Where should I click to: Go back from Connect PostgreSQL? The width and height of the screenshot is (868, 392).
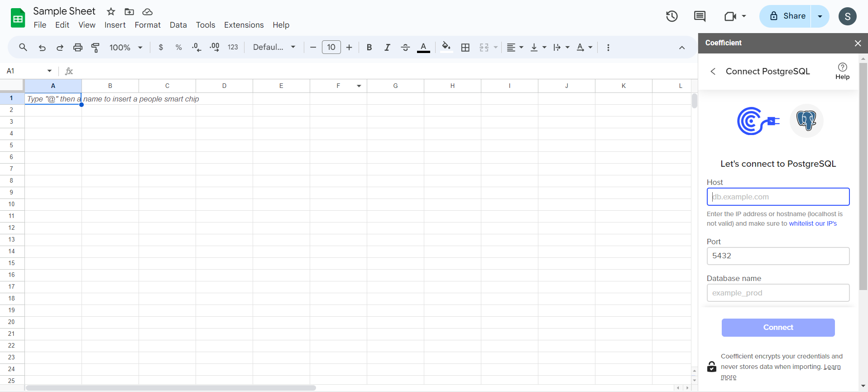tap(713, 71)
